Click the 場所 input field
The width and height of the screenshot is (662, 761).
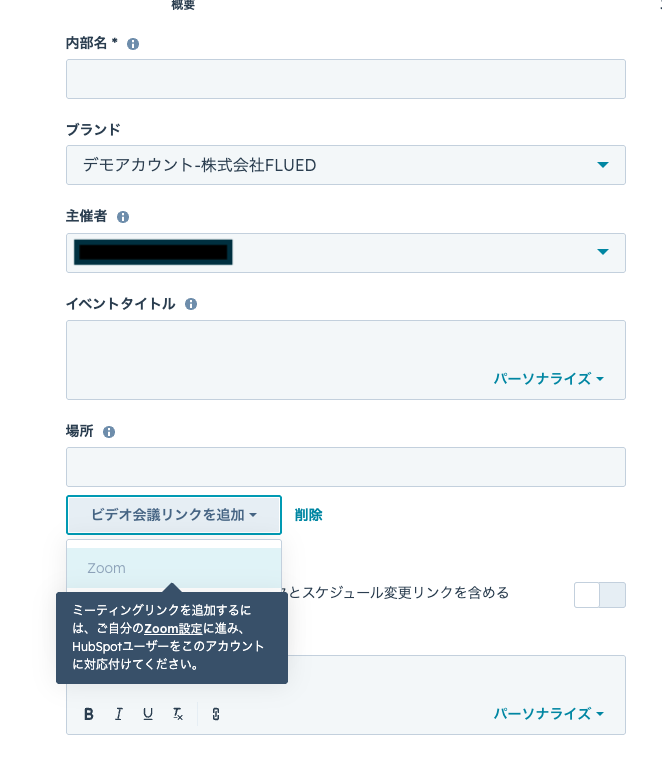pos(345,467)
